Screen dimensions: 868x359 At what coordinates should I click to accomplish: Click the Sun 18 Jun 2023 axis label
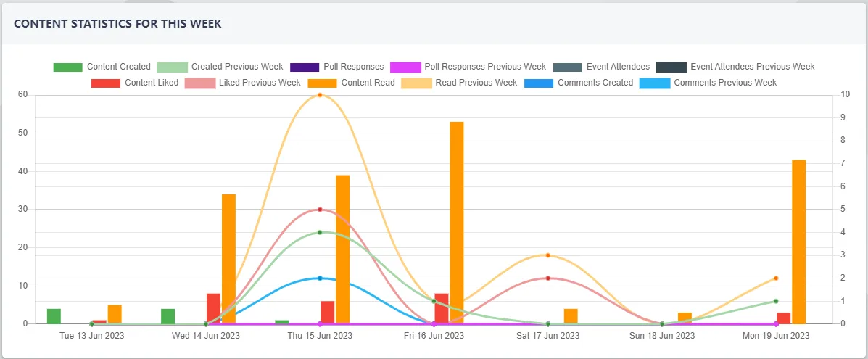click(x=662, y=336)
